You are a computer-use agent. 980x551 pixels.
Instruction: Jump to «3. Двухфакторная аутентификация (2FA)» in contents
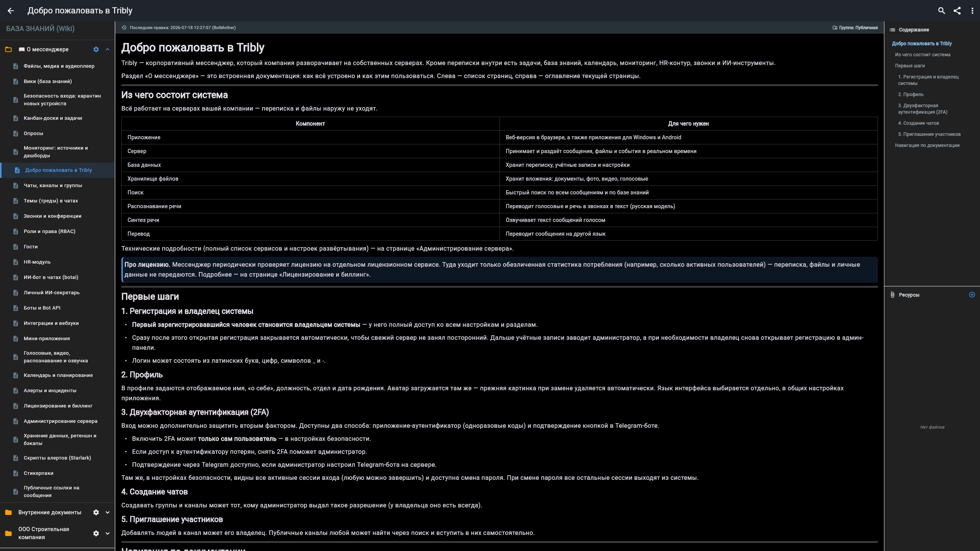pyautogui.click(x=923, y=109)
